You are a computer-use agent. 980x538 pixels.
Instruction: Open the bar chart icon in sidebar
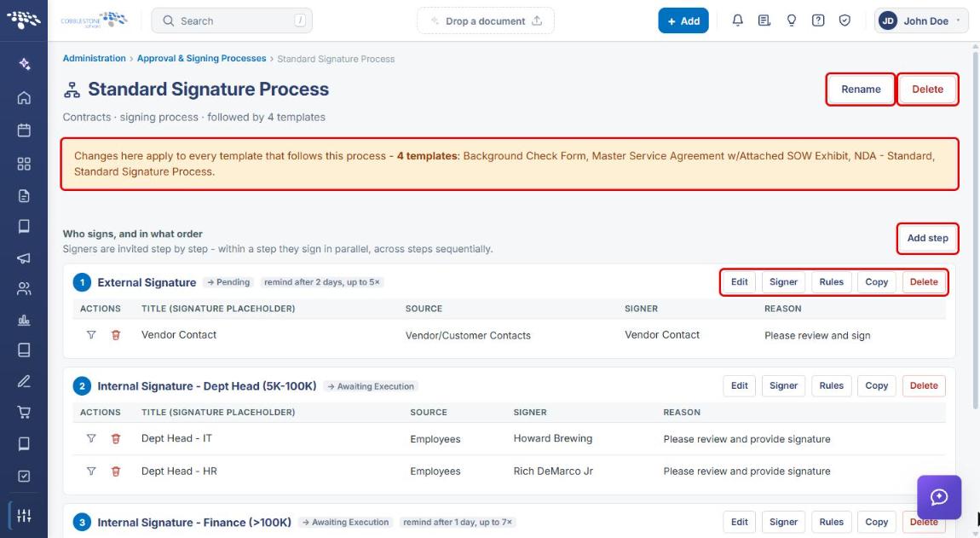(24, 321)
